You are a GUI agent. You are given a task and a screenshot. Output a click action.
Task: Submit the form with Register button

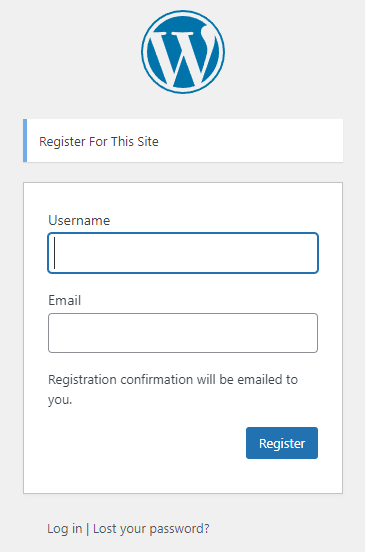(282, 443)
